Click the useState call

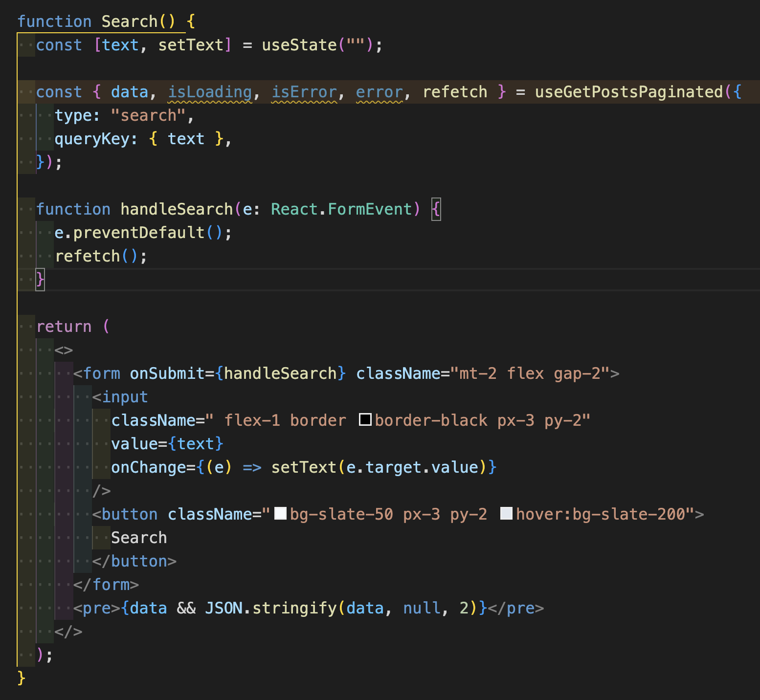click(x=299, y=45)
